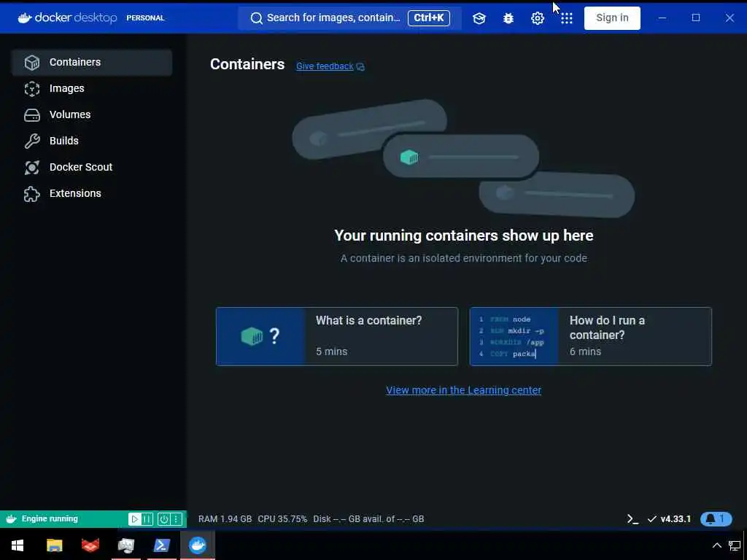The width and height of the screenshot is (747, 560).
Task: Open the apps grid menu icon
Action: [566, 18]
